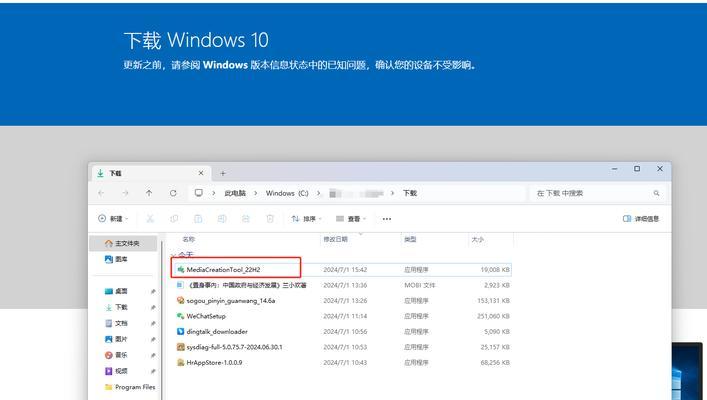707x400 pixels.
Task: Open the 排序 (Sort) dropdown
Action: [307, 219]
